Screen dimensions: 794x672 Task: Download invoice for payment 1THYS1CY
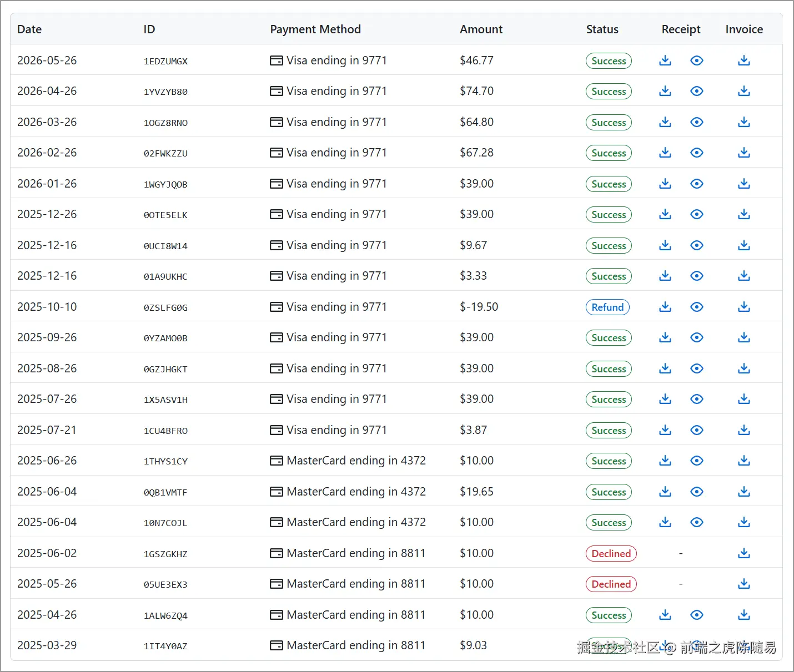click(x=744, y=461)
